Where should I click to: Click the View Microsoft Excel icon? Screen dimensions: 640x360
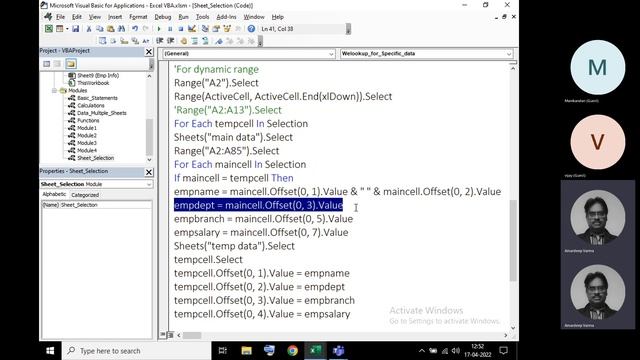coord(49,29)
